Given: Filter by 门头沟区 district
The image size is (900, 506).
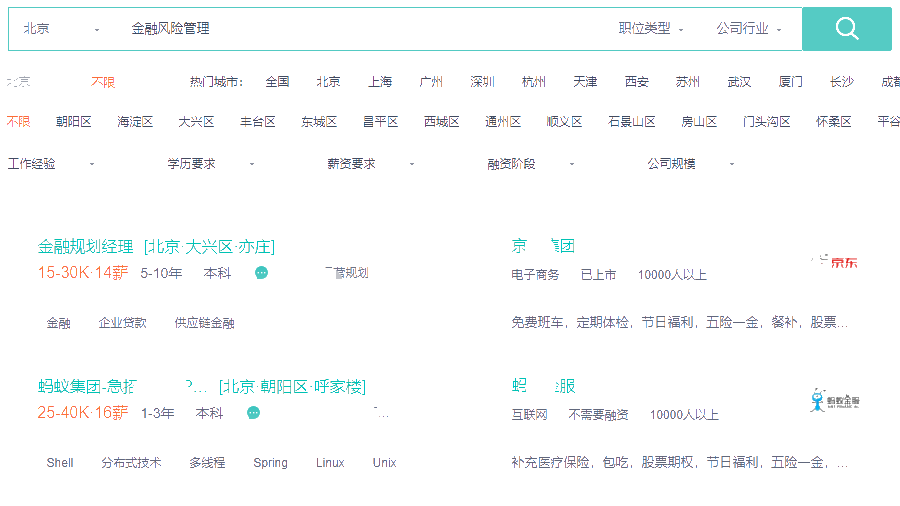Looking at the screenshot, I should click(766, 122).
